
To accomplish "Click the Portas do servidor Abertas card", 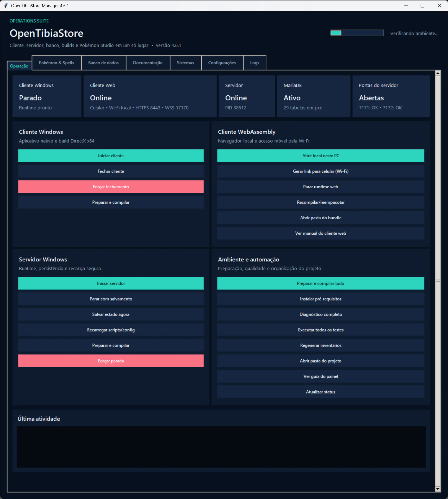I will click(x=391, y=96).
